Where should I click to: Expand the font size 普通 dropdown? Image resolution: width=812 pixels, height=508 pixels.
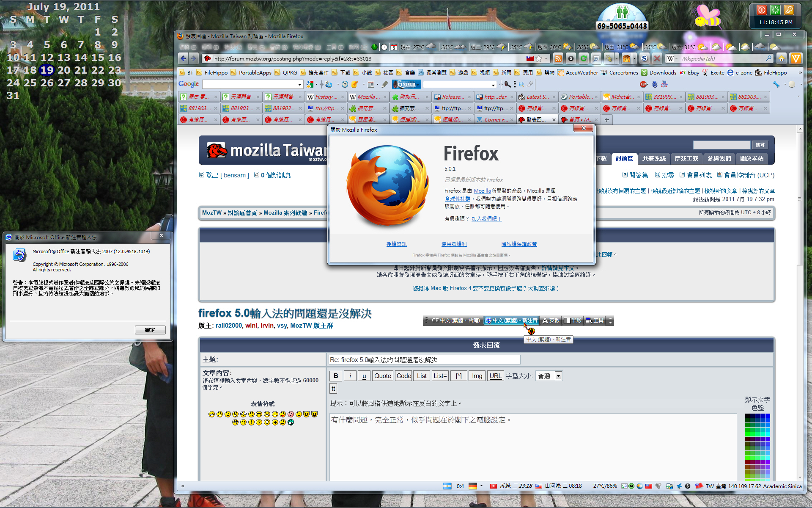pos(558,376)
